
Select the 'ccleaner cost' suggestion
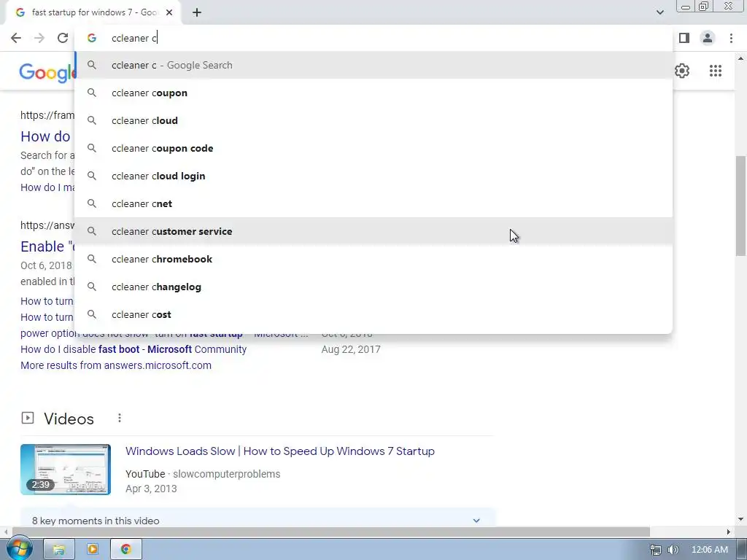pos(373,314)
